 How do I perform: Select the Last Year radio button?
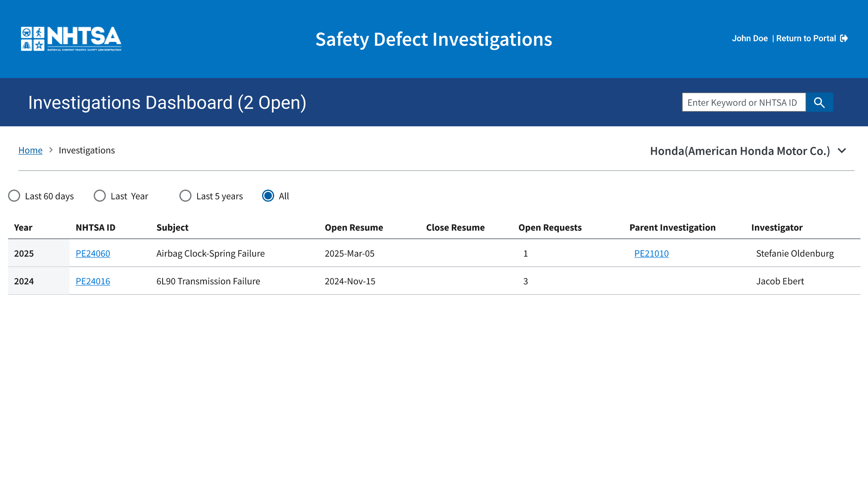coord(100,196)
